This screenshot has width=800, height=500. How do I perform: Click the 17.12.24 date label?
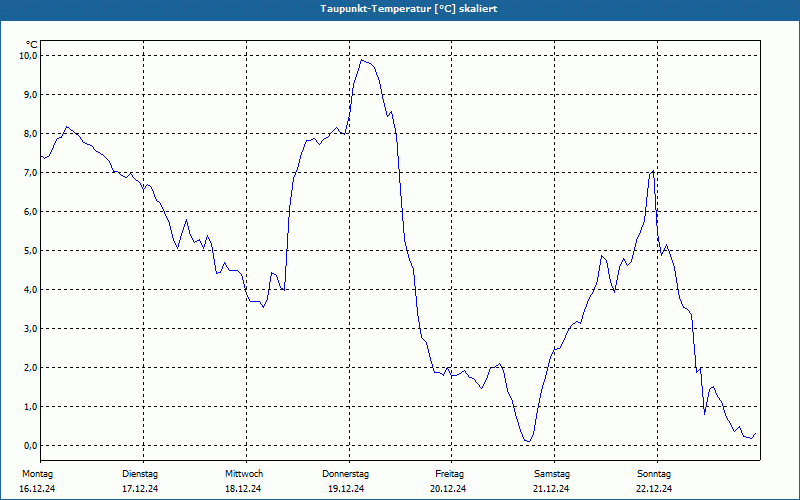click(x=140, y=489)
